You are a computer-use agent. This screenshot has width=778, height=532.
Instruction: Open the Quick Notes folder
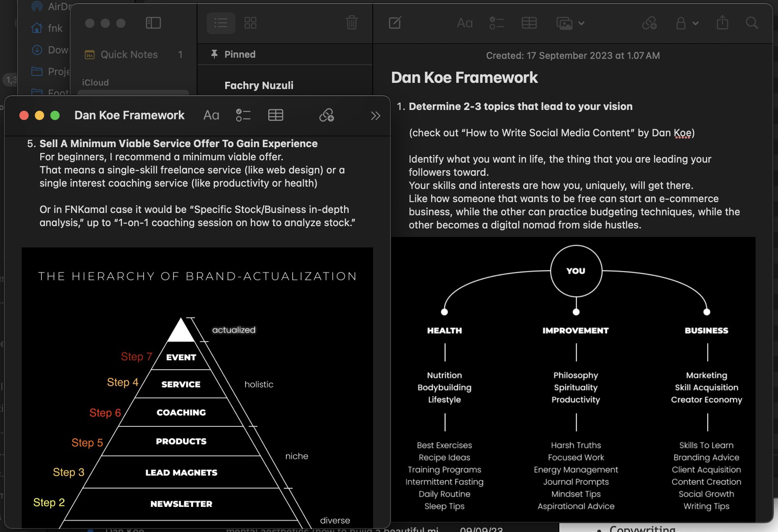[x=133, y=55]
